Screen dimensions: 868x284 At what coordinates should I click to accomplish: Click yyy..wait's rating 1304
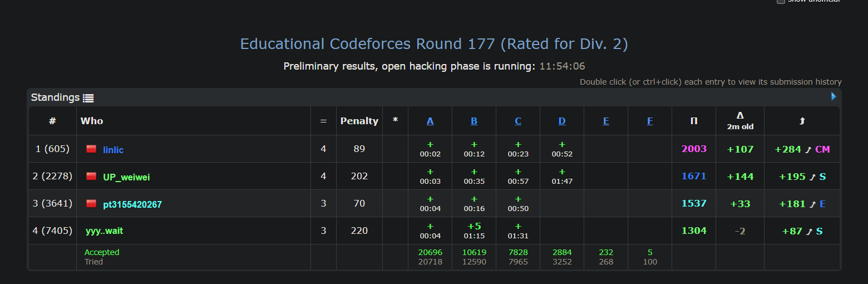694,231
